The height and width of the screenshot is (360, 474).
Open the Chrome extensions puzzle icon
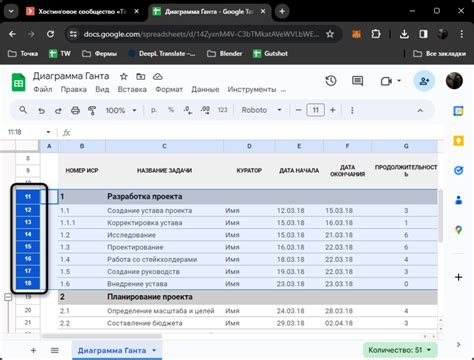click(376, 34)
